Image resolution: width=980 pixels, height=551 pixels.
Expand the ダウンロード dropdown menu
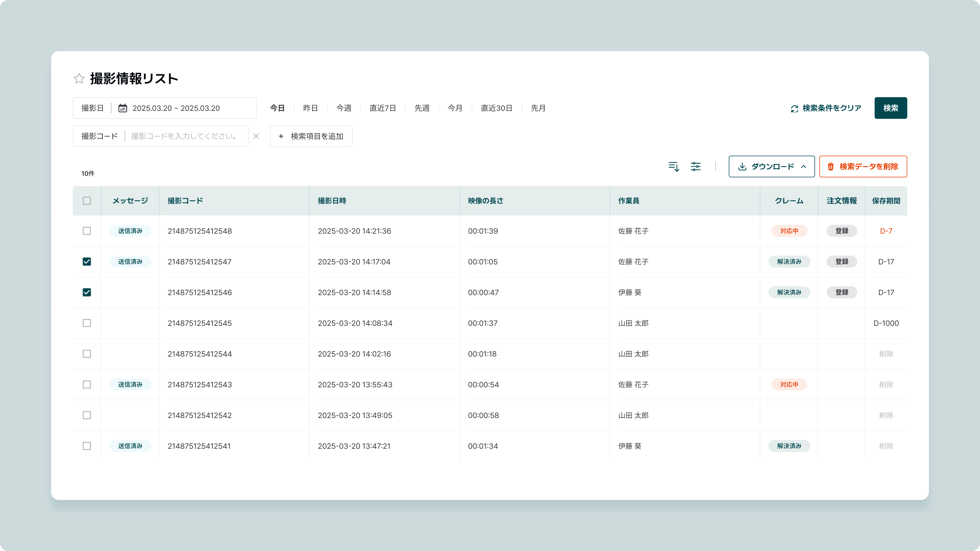coord(771,167)
